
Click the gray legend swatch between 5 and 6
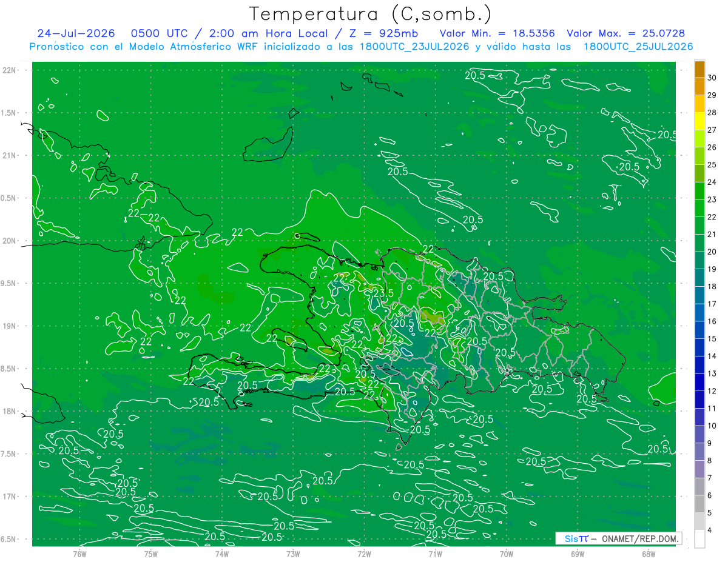click(x=699, y=504)
